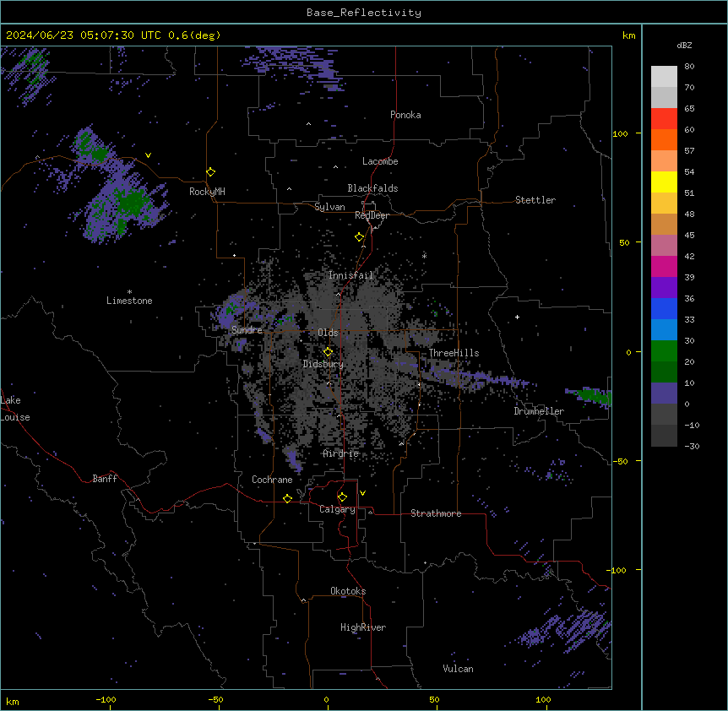Select the magenta legend swatch
The width and height of the screenshot is (728, 711).
click(664, 266)
